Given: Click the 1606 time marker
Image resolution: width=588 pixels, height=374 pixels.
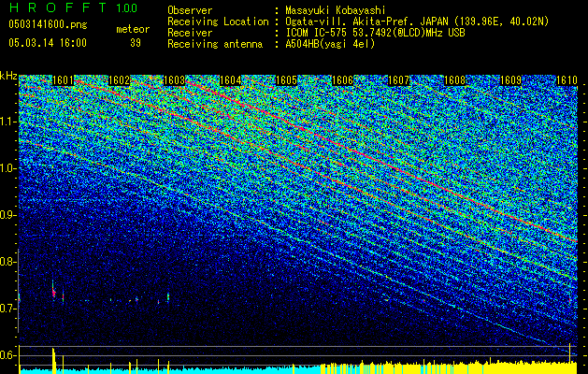Looking at the screenshot, I should tap(343, 80).
